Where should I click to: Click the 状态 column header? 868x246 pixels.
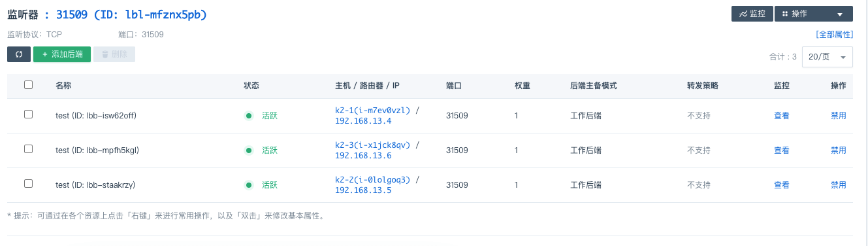251,86
